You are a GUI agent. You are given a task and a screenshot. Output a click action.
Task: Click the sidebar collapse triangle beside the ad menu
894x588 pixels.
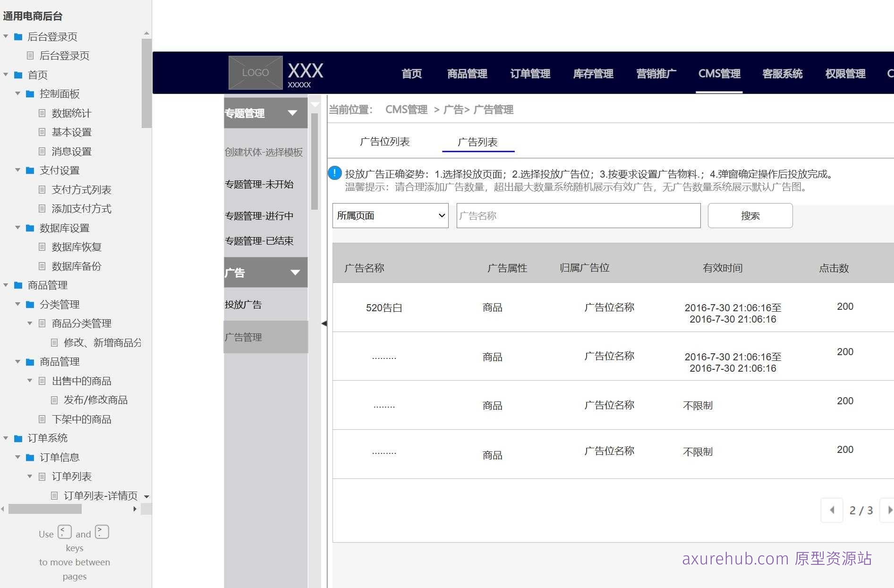pos(324,324)
